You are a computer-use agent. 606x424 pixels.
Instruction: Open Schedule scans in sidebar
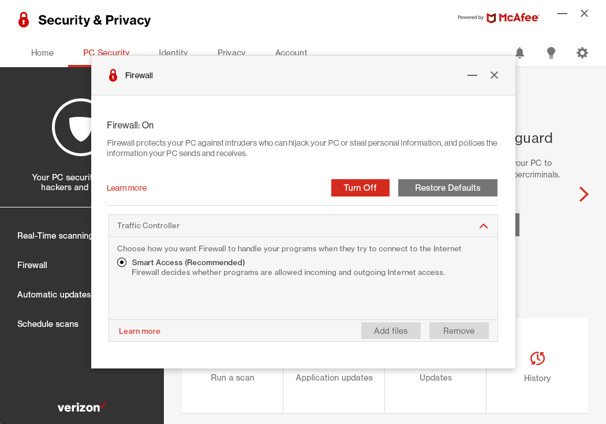pos(48,324)
